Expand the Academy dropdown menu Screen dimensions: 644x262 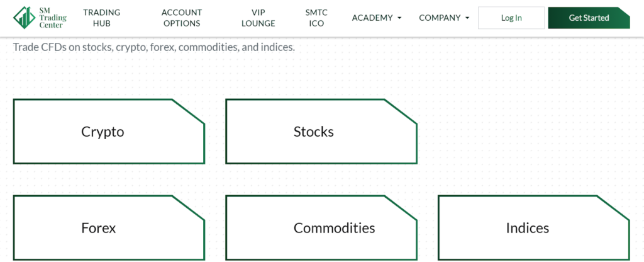[372, 18]
